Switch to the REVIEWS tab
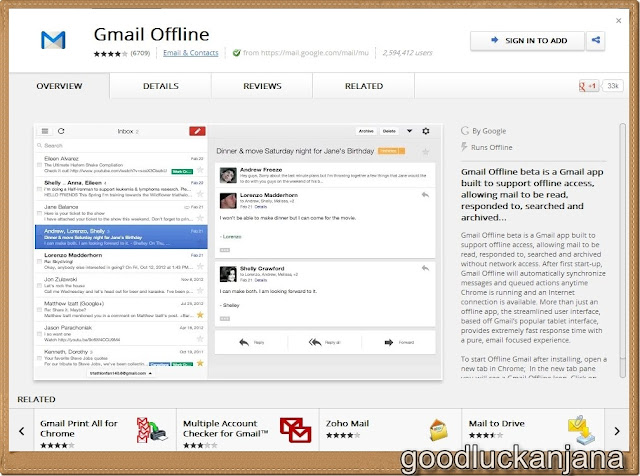The height and width of the screenshot is (476, 640). pyautogui.click(x=262, y=86)
